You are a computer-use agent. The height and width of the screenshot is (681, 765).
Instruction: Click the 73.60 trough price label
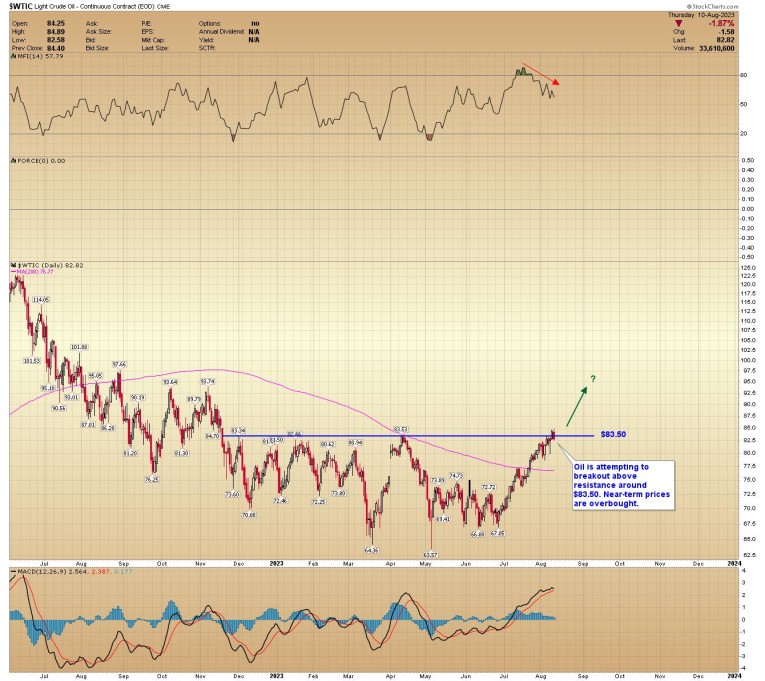click(x=232, y=495)
